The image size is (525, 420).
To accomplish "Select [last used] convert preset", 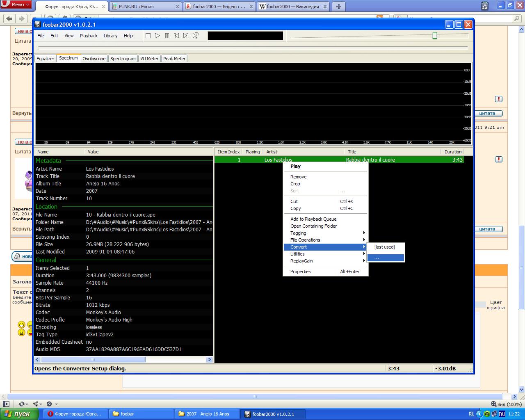I will [385, 247].
